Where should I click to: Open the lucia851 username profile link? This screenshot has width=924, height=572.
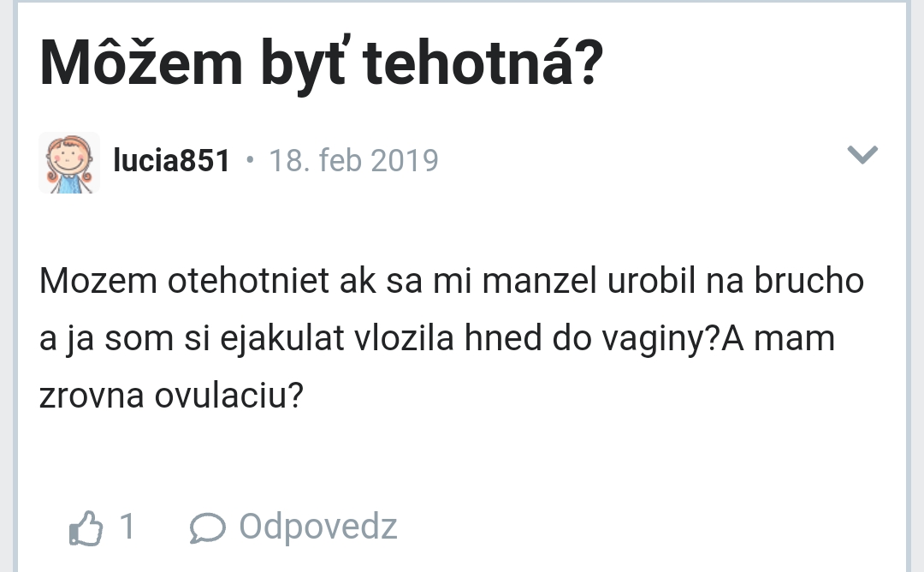pyautogui.click(x=171, y=160)
